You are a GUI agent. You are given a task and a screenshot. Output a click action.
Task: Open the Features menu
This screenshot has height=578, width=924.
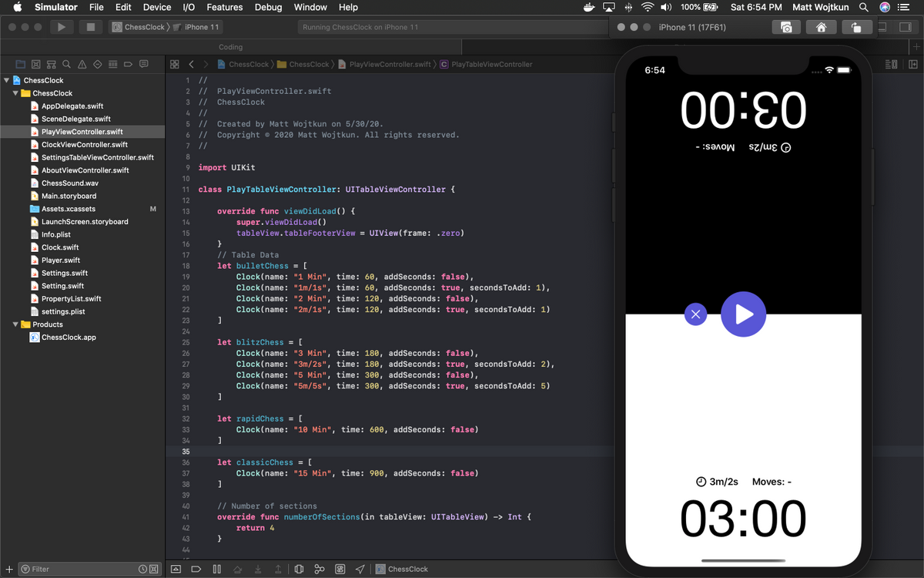click(225, 7)
